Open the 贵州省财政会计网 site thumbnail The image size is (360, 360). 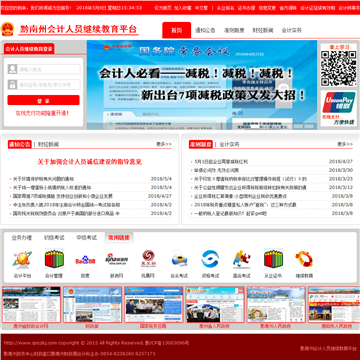[x=31, y=305]
